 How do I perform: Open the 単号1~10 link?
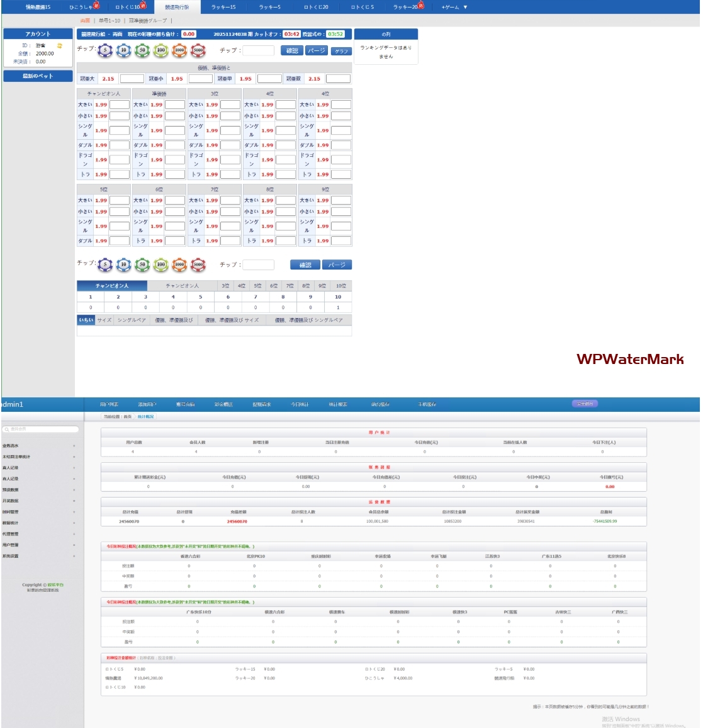pos(110,21)
